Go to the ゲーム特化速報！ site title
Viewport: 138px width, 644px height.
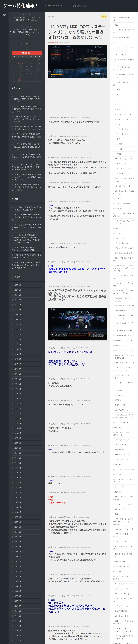21,6
